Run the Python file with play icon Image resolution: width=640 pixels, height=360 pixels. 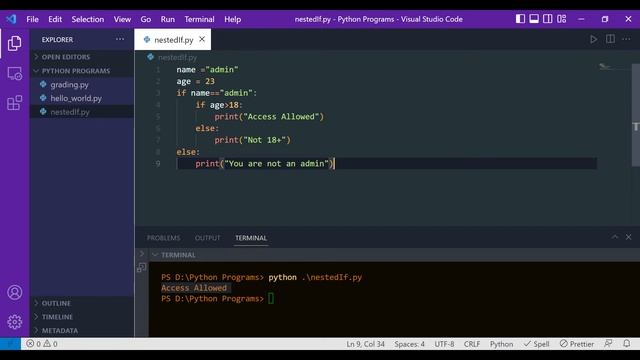[593, 39]
